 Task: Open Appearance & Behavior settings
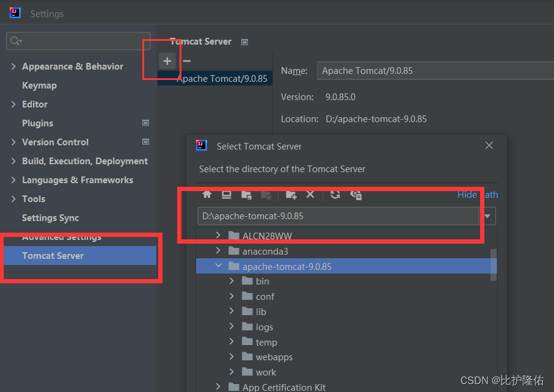click(73, 67)
